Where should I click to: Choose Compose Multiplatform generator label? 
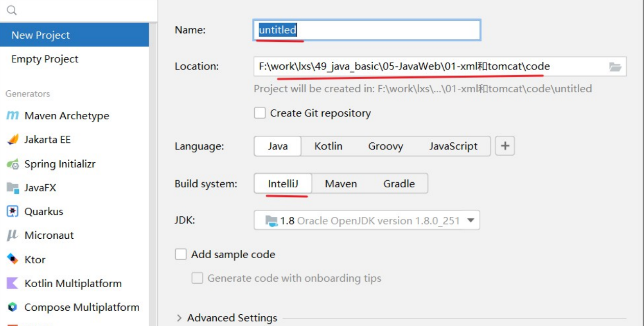[82, 307]
